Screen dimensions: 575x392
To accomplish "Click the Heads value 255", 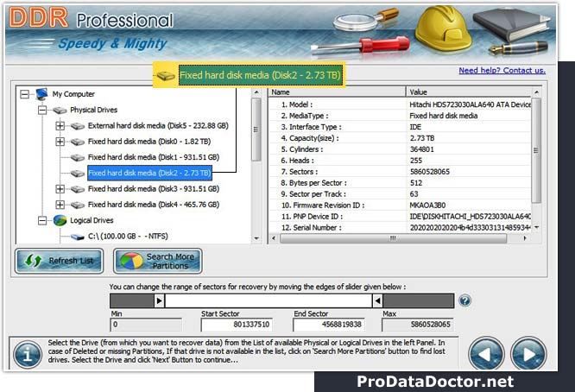I will coord(416,161).
